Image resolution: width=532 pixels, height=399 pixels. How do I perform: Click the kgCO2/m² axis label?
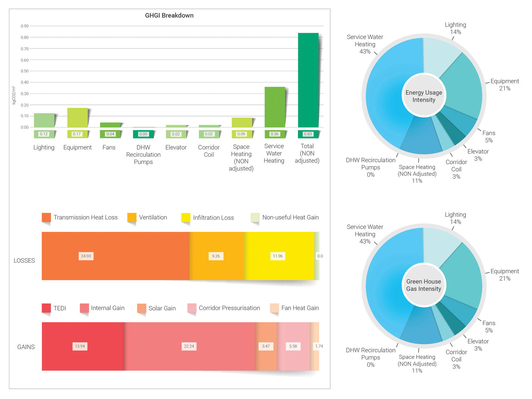[14, 95]
